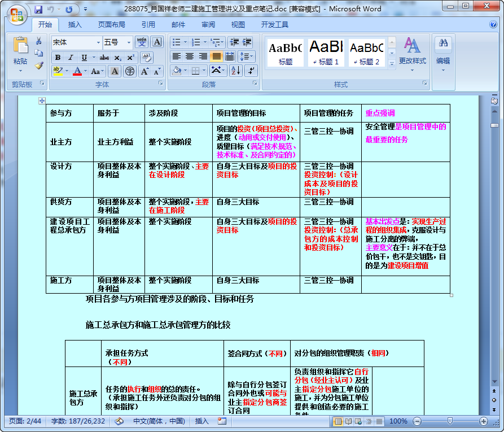The width and height of the screenshot is (504, 432).
Task: Align text right
Action: click(203, 56)
